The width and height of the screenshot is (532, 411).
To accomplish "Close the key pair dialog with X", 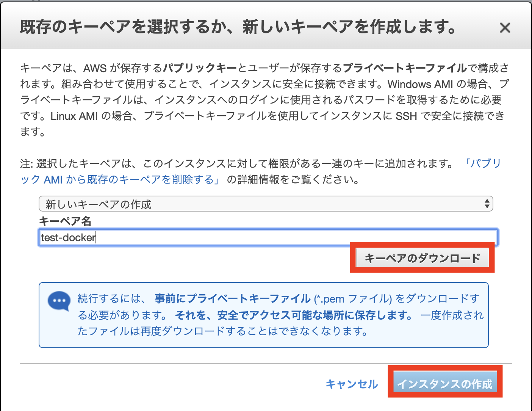I will (x=505, y=28).
